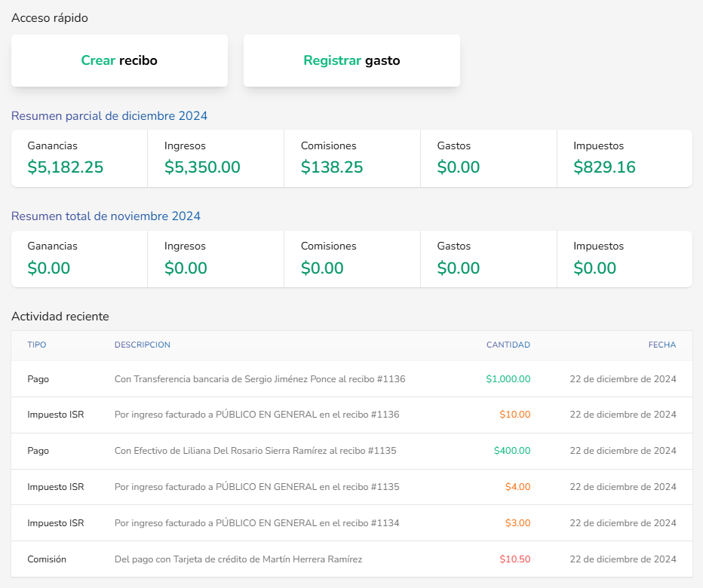Click the Ganancias $0.00 amount in the noviembre summary
The image size is (703, 588).
pyautogui.click(x=49, y=268)
